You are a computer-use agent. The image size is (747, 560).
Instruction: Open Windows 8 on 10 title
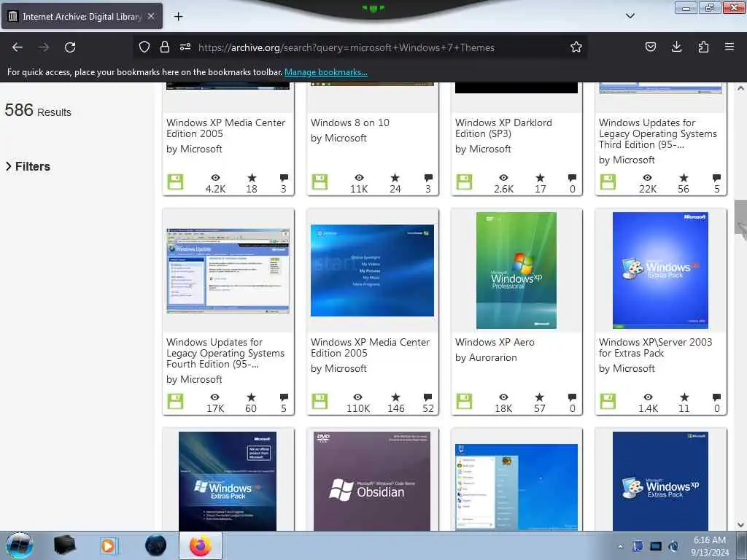(350, 122)
